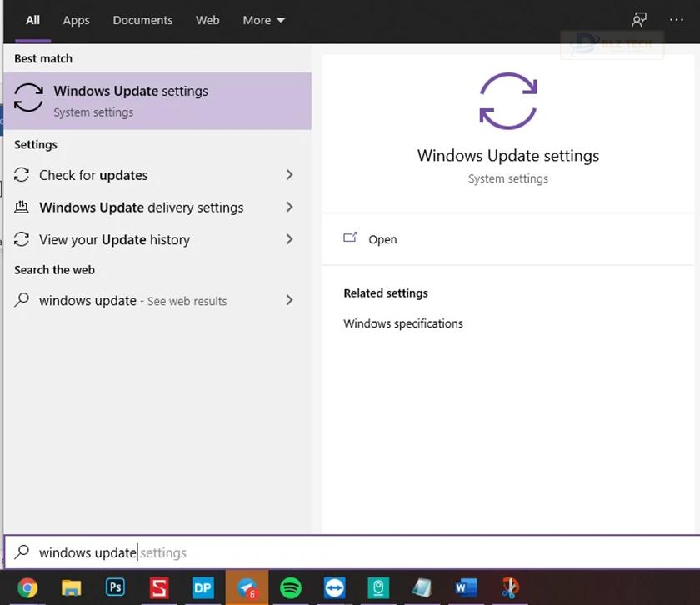Switch to the Documents tab
700x605 pixels.
[x=142, y=20]
